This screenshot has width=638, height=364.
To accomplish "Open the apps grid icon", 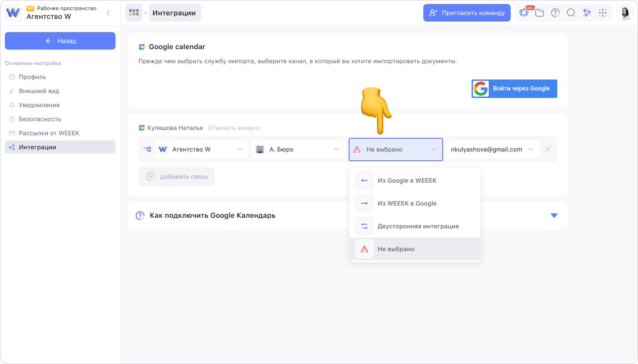I will pos(602,13).
